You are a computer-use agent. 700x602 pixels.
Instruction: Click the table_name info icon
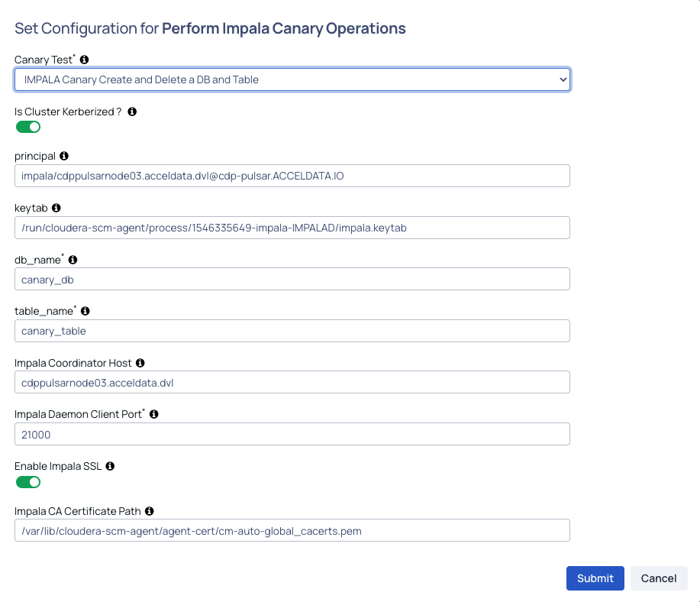(x=85, y=311)
